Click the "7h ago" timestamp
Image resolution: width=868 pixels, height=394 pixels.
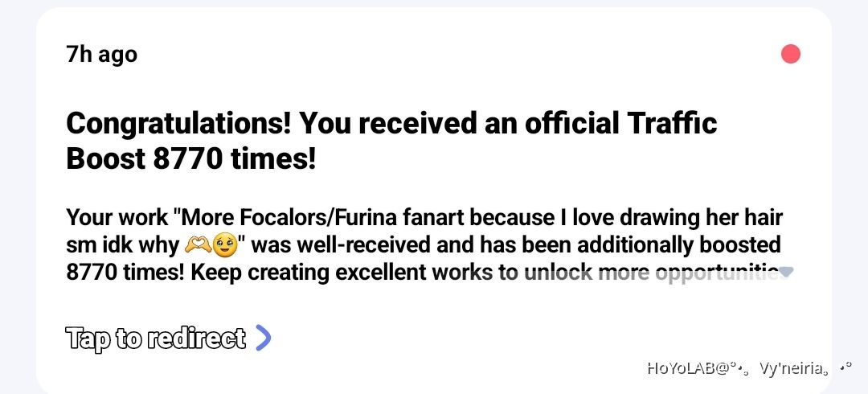pyautogui.click(x=101, y=54)
